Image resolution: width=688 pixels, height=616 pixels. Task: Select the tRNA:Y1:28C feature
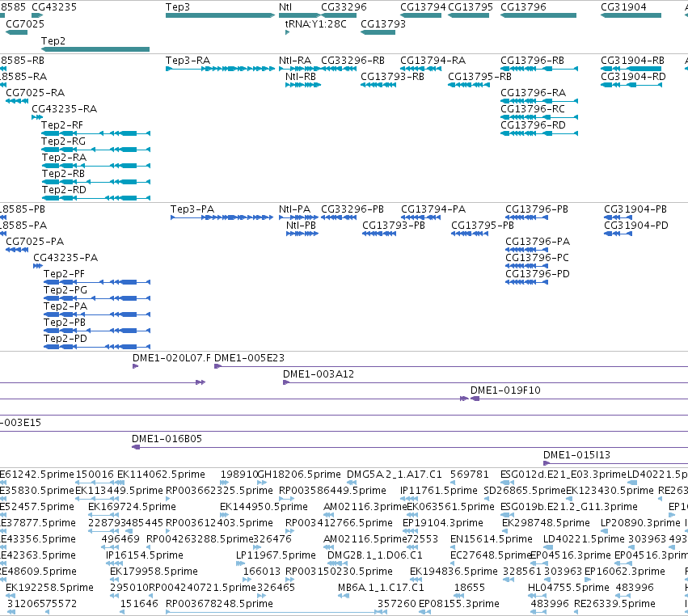(x=287, y=32)
